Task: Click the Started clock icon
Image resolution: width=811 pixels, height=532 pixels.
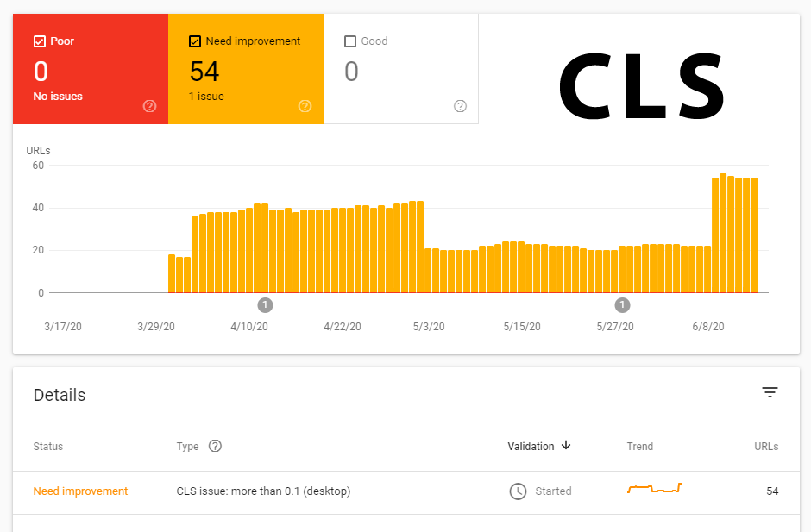Action: 518,491
